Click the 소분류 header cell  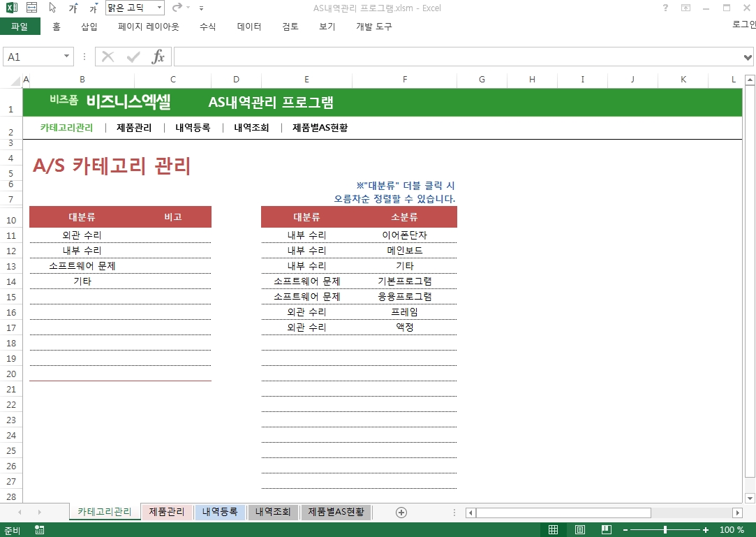pos(404,217)
